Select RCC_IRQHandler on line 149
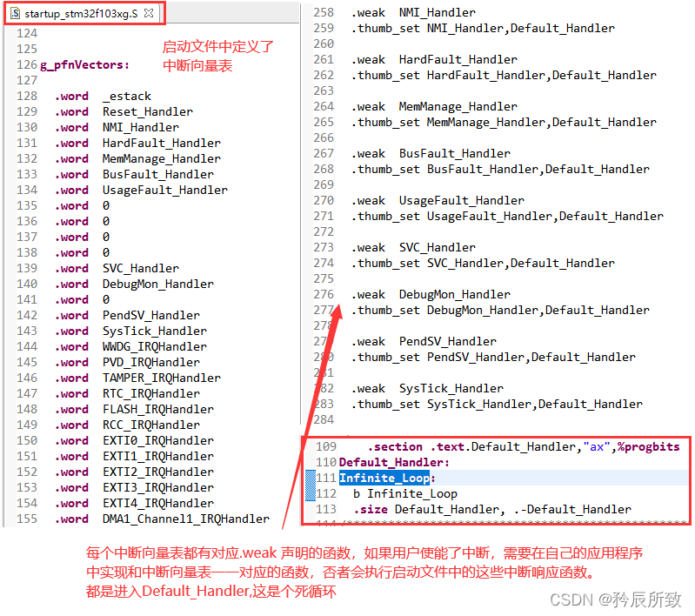This screenshot has width=695, height=616. point(151,425)
